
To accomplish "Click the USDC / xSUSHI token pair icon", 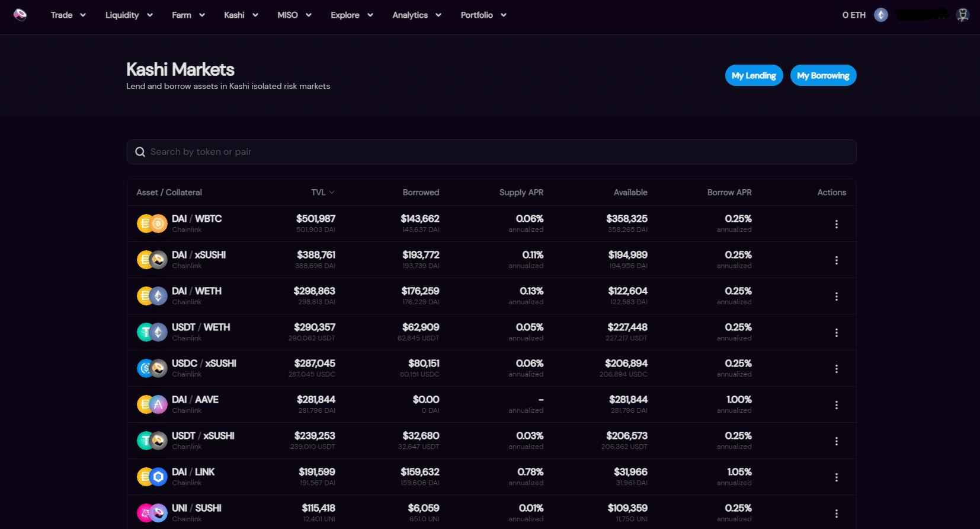I will 152,368.
